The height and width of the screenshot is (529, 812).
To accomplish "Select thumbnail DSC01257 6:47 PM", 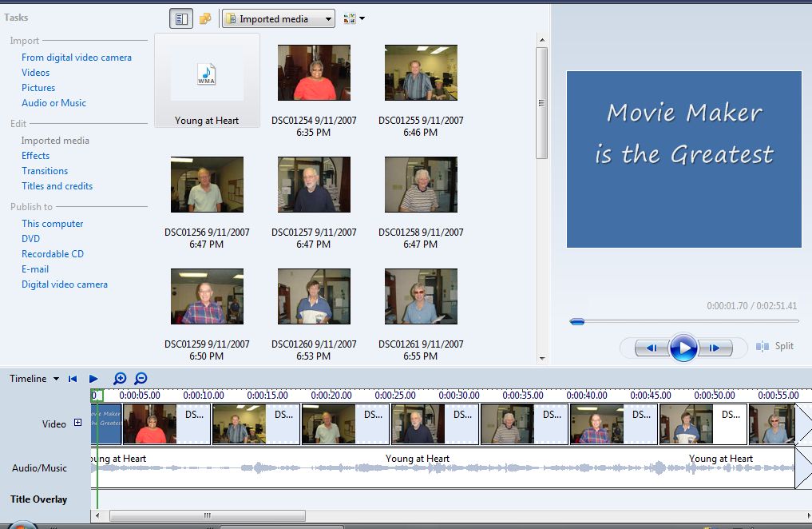I will click(314, 185).
